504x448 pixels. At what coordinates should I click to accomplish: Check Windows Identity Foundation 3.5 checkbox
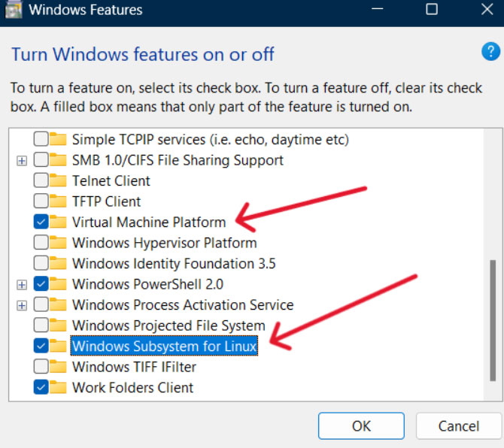point(41,263)
